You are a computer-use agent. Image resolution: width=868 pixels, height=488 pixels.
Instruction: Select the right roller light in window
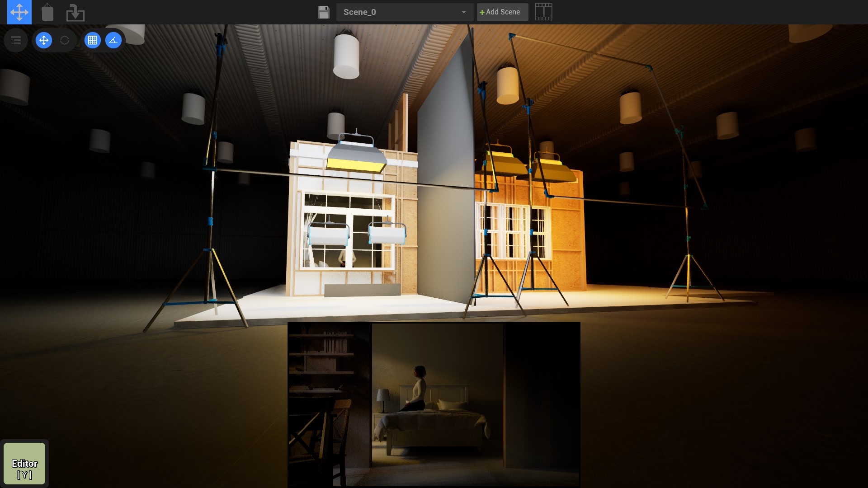(x=387, y=235)
